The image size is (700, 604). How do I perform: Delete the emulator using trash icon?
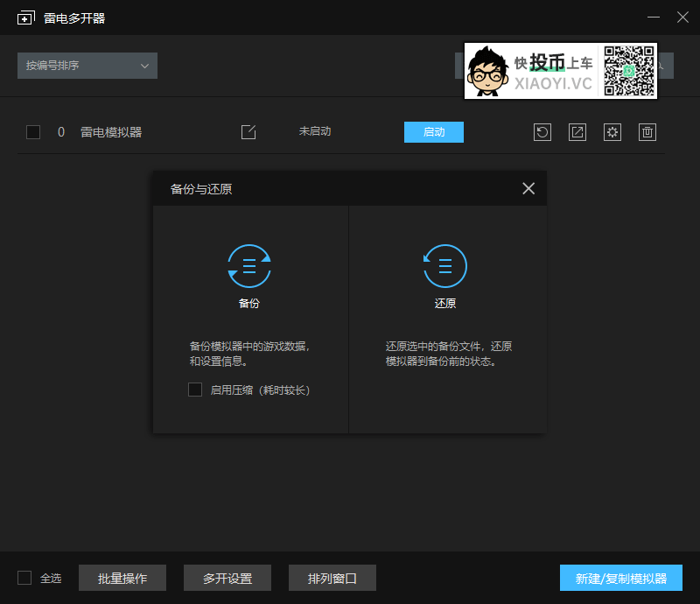[x=647, y=131]
